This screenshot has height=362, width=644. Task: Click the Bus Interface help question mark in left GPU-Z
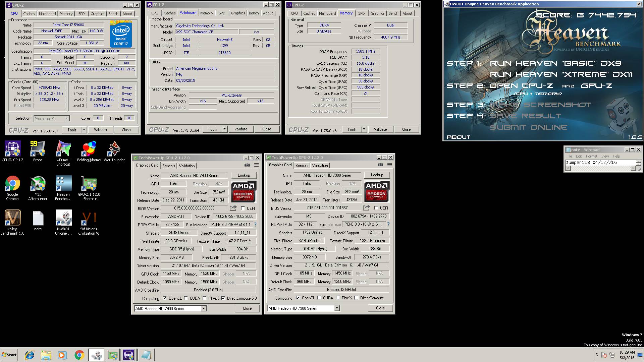coord(255,225)
